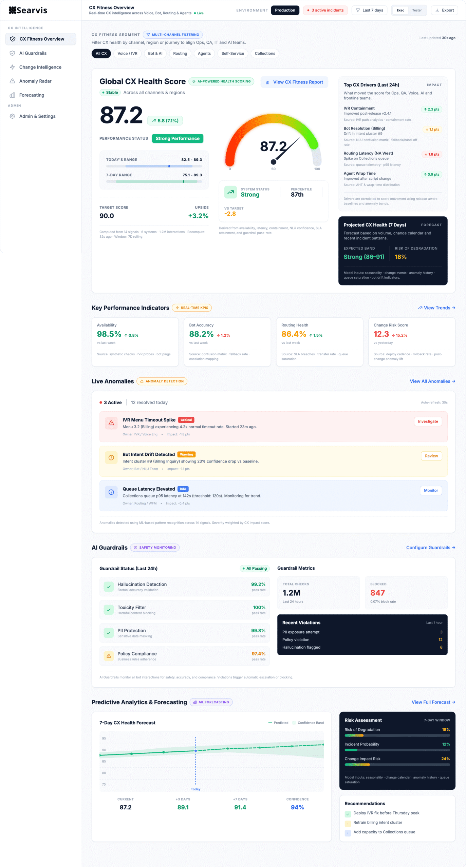
Task: Click Review for Bot Intent Drift
Action: point(431,456)
